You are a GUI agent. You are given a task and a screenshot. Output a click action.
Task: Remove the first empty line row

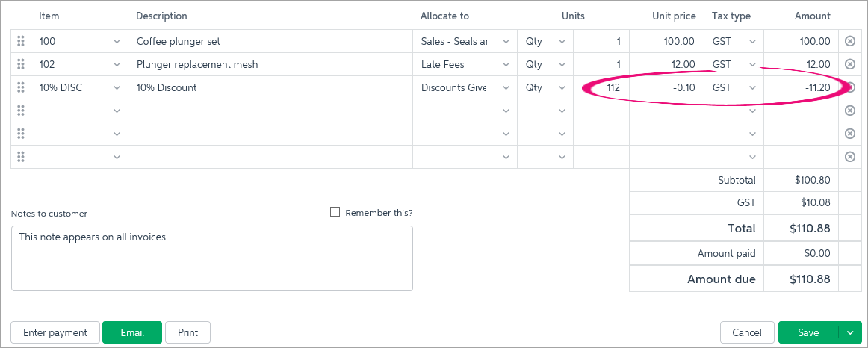pyautogui.click(x=850, y=111)
